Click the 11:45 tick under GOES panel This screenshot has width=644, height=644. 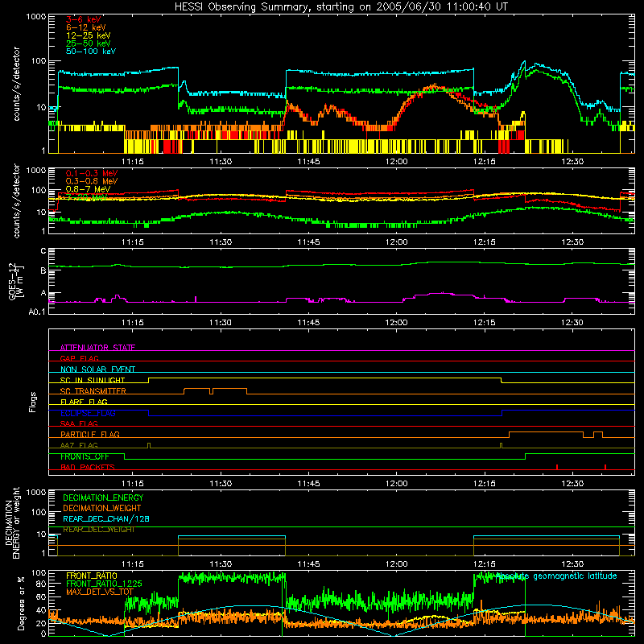(308, 323)
